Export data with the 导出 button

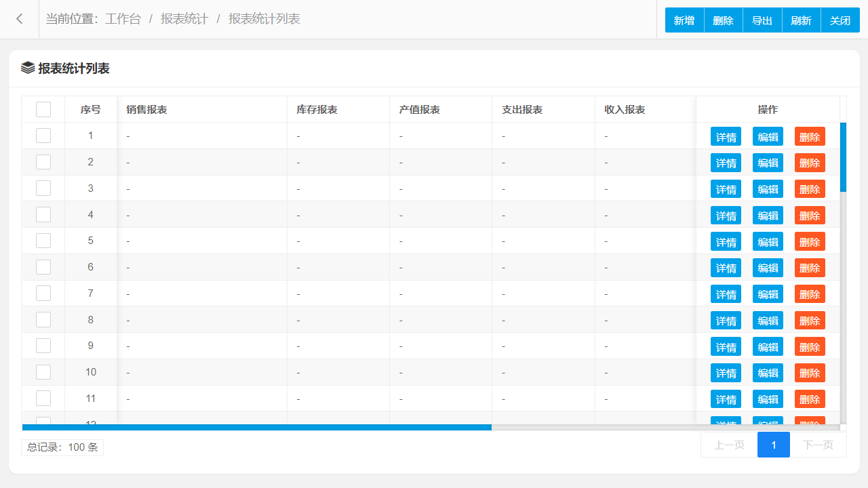pos(762,20)
